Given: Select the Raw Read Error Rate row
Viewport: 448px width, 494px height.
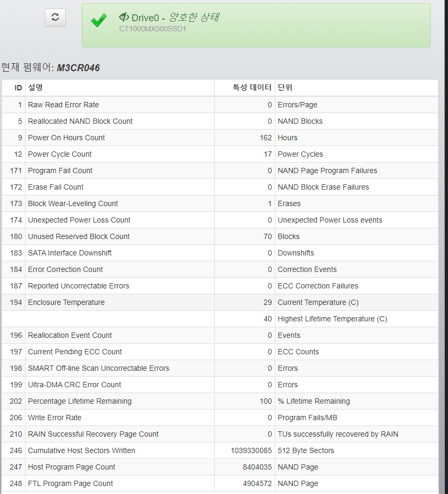Looking at the screenshot, I should pyautogui.click(x=219, y=105).
